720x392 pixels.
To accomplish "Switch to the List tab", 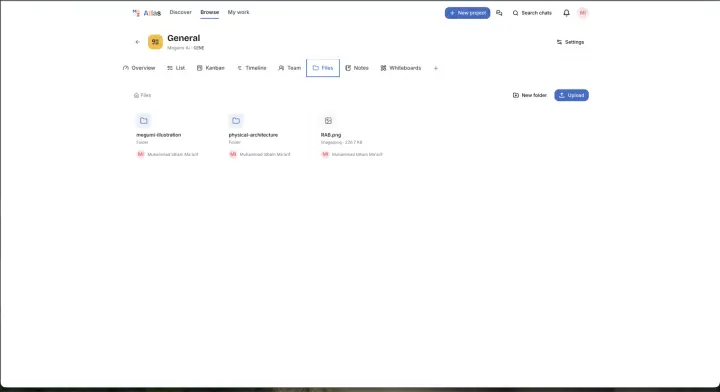I will click(176, 68).
